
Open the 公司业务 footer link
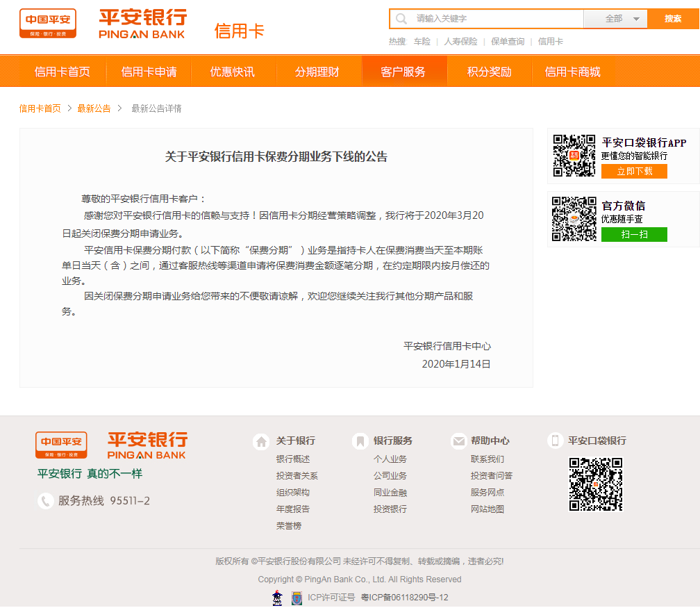click(390, 476)
